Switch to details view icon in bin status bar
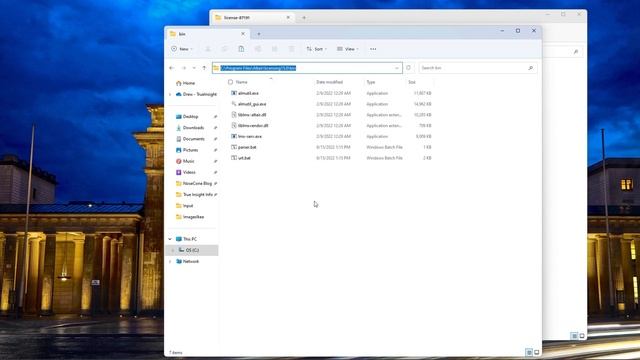 [x=529, y=352]
